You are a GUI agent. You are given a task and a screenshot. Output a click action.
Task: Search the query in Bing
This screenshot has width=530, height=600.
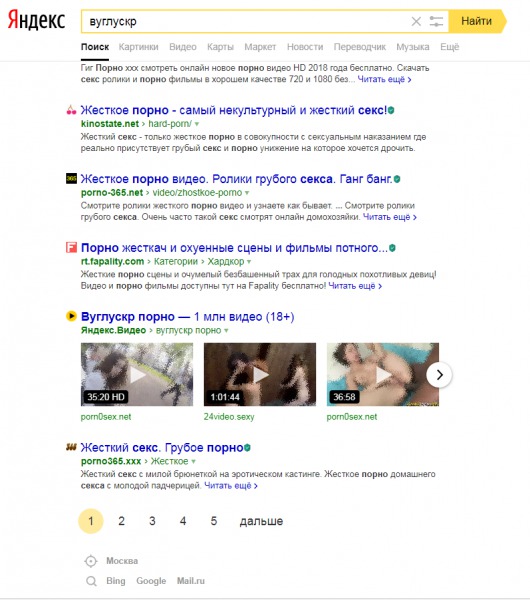[x=116, y=581]
